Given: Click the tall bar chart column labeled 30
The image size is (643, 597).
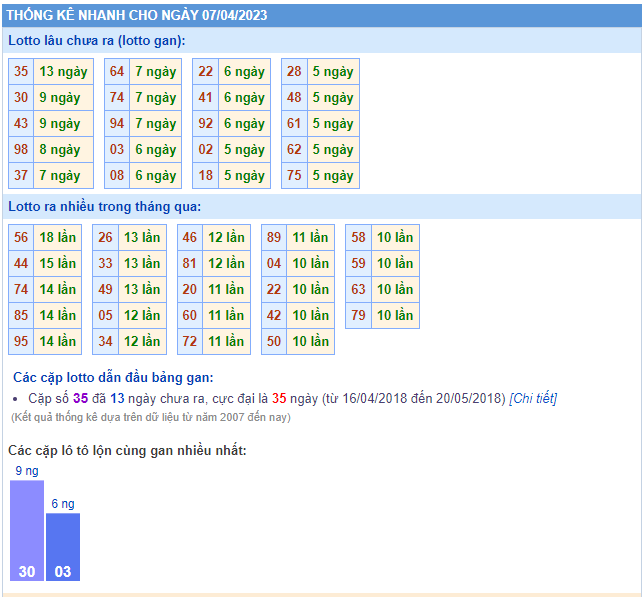Looking at the screenshot, I should click(x=27, y=530).
